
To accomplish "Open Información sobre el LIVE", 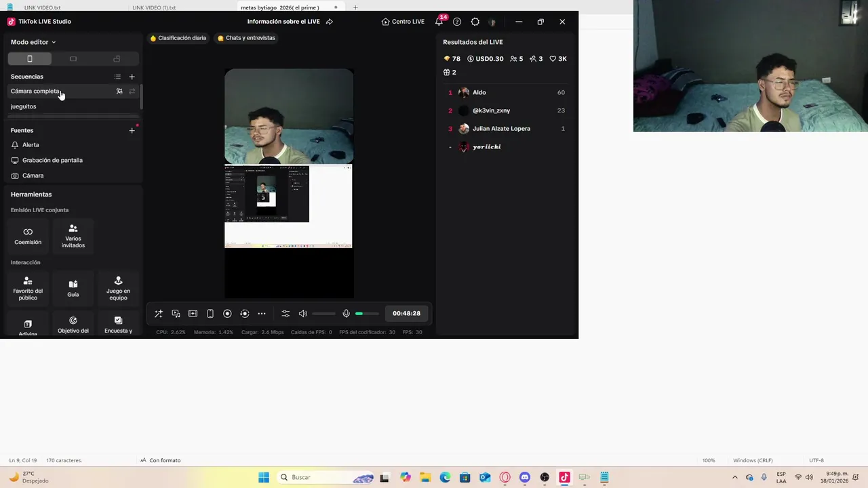I will click(283, 22).
